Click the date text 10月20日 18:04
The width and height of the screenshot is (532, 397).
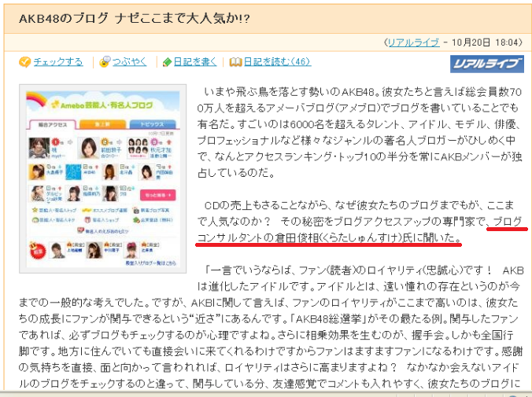coord(486,42)
